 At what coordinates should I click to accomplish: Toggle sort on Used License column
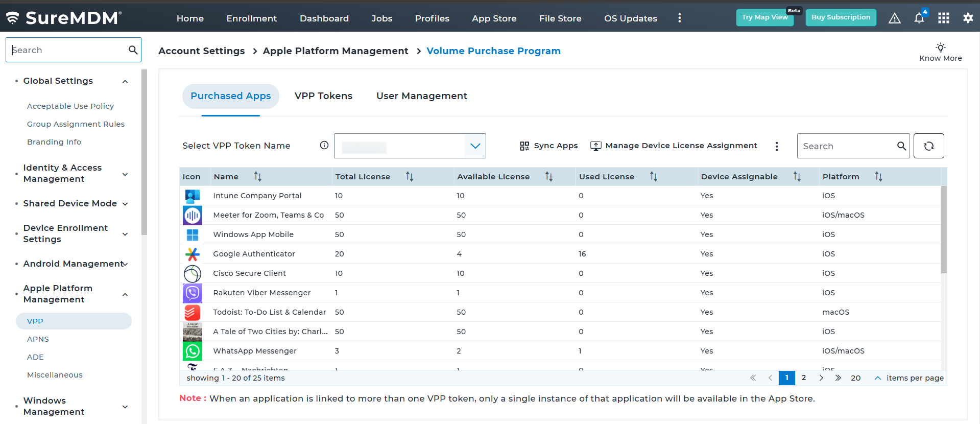tap(654, 177)
